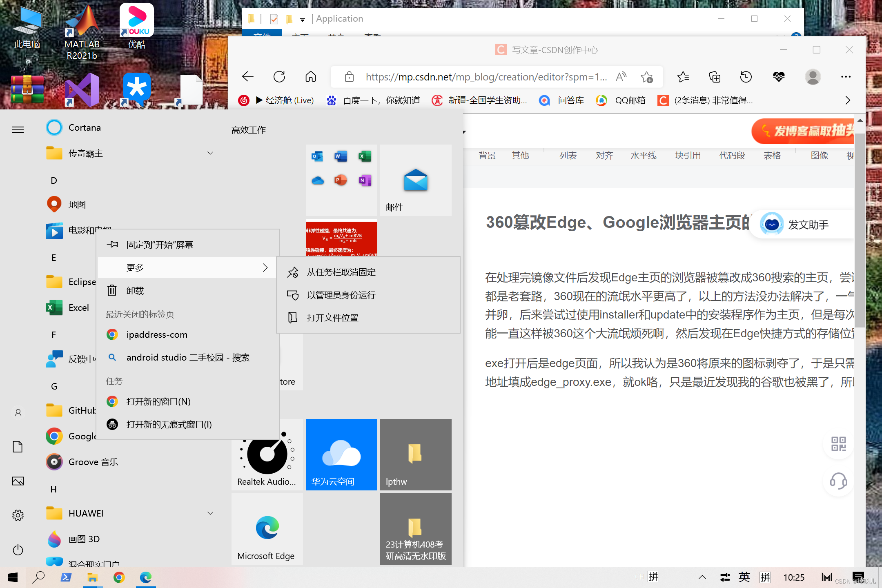
Task: Select 以管理员身份运行 in submenu
Action: pyautogui.click(x=341, y=295)
